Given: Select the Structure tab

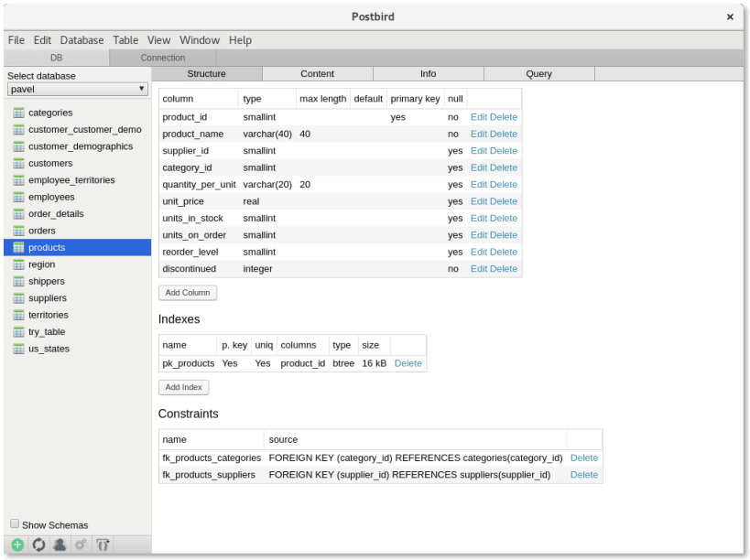Looking at the screenshot, I should (x=207, y=73).
